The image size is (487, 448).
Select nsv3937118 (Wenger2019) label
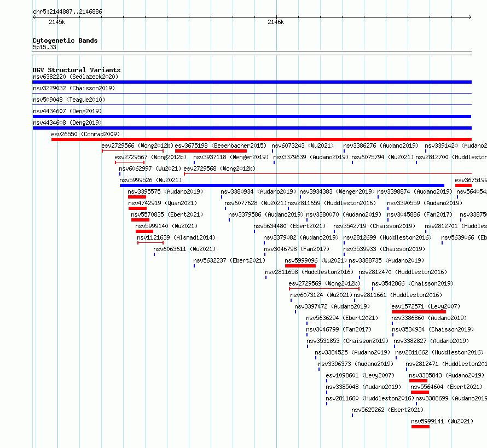(x=231, y=157)
